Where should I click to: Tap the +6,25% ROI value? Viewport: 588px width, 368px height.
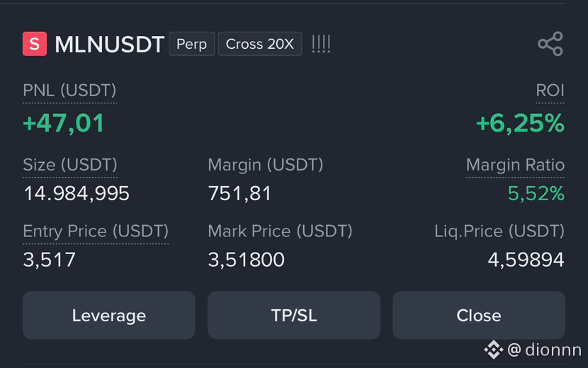[520, 123]
